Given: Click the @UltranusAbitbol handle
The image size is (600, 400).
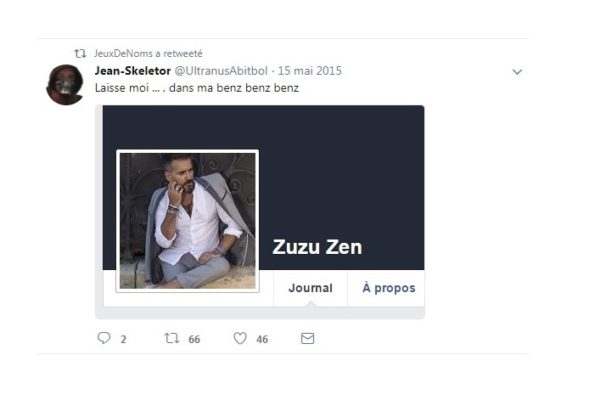Looking at the screenshot, I should click(x=221, y=71).
